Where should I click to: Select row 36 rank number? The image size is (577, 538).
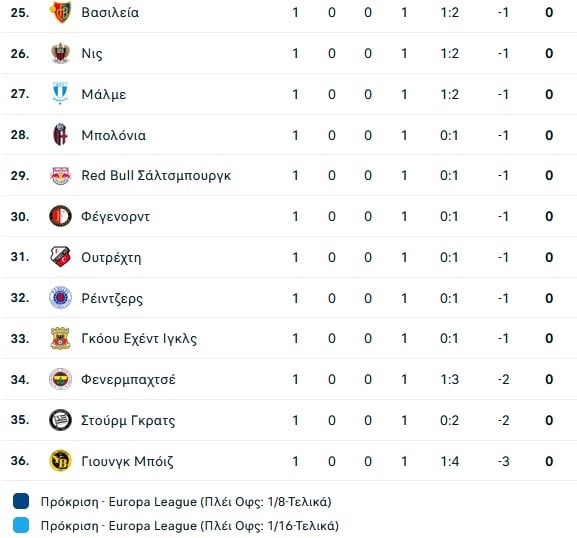click(20, 461)
